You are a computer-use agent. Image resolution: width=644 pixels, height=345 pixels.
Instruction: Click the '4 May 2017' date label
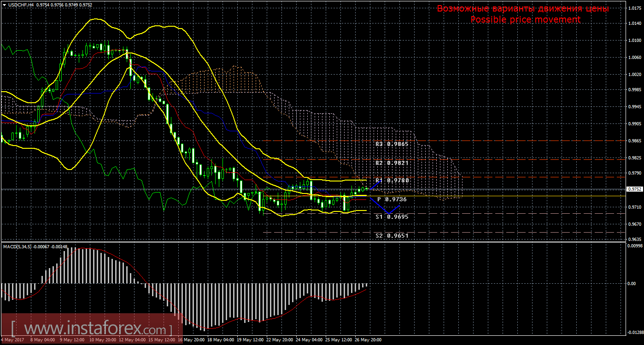pos(12,340)
